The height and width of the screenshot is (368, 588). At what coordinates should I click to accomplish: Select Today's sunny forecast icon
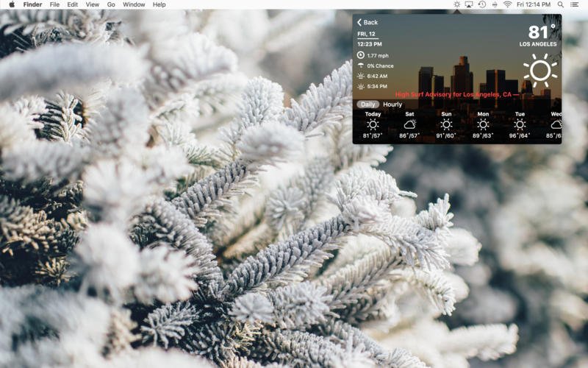pyautogui.click(x=373, y=124)
